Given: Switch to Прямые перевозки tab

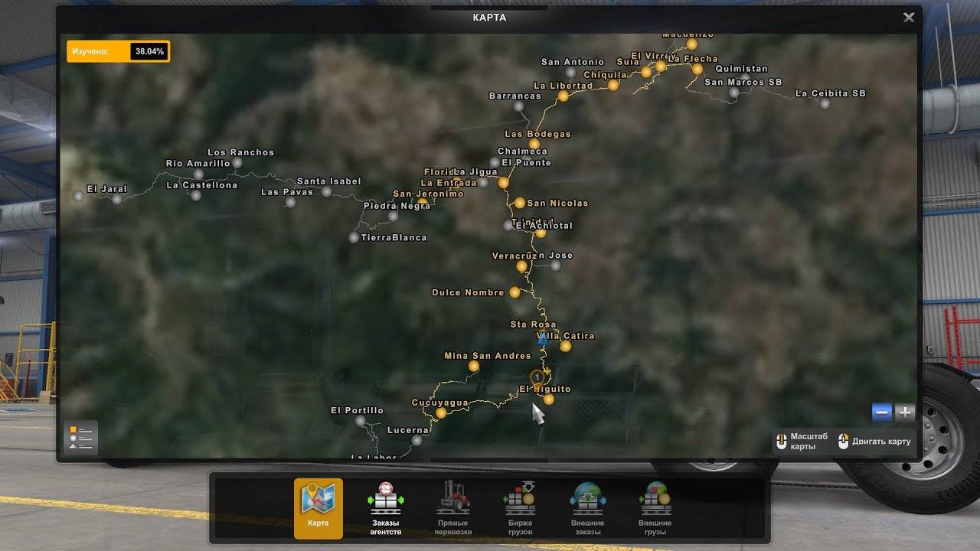Looking at the screenshot, I should click(x=452, y=509).
